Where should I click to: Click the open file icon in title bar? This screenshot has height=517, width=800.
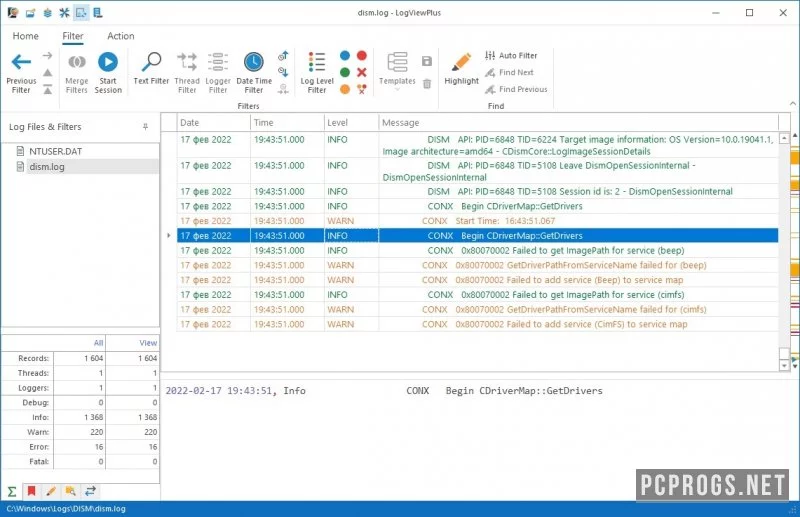pos(31,13)
